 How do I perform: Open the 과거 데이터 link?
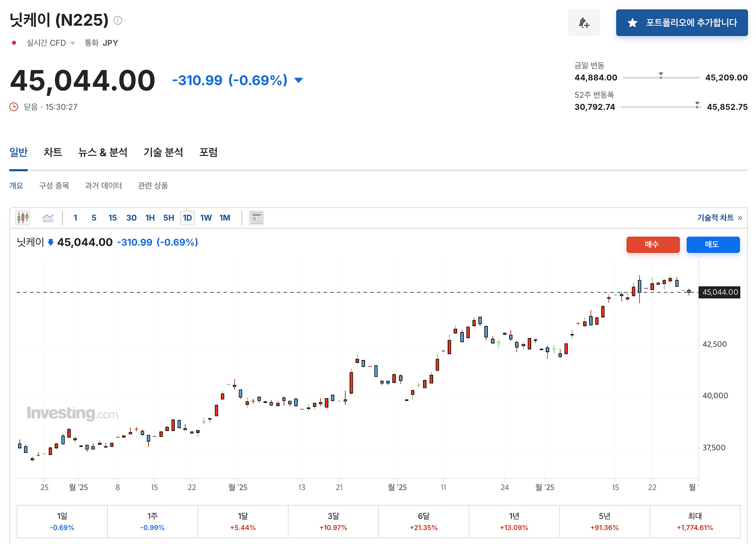pos(103,186)
